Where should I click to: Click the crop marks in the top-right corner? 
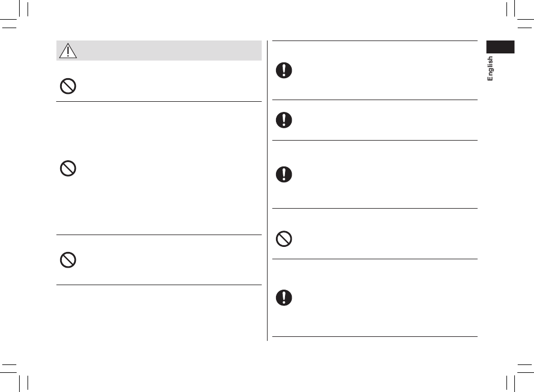point(520,14)
